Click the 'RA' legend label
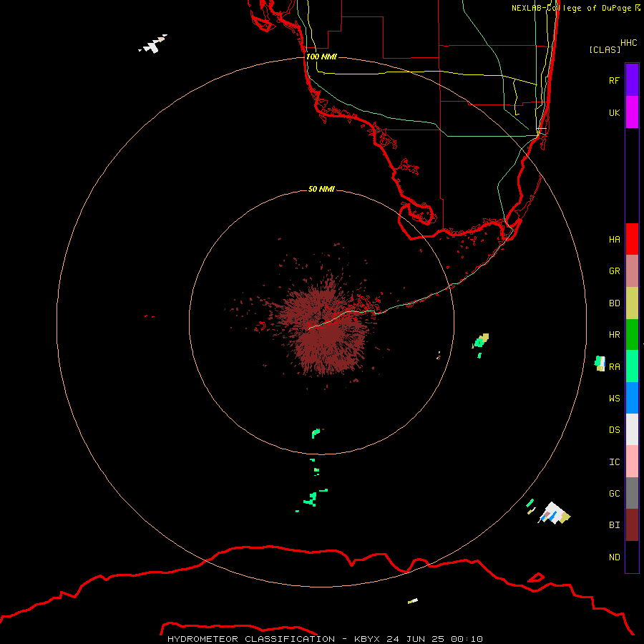 (x=614, y=367)
